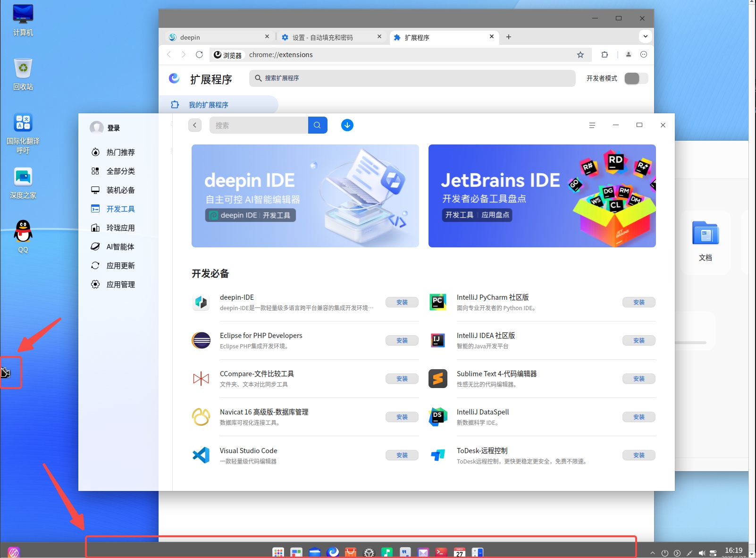Click 登录 to sign in
Screen dimensions: 756x558
114,128
